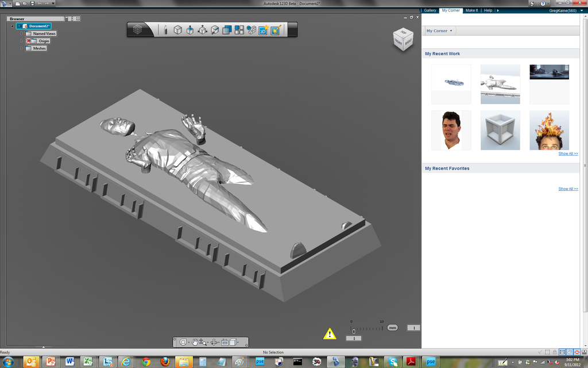Open the 123D application cube menu
This screenshot has height=368, width=588.
[138, 30]
